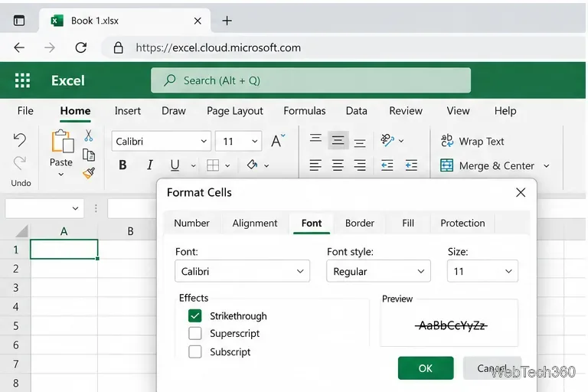
Task: Expand the Fill Color dropdown arrow
Action: tap(266, 165)
